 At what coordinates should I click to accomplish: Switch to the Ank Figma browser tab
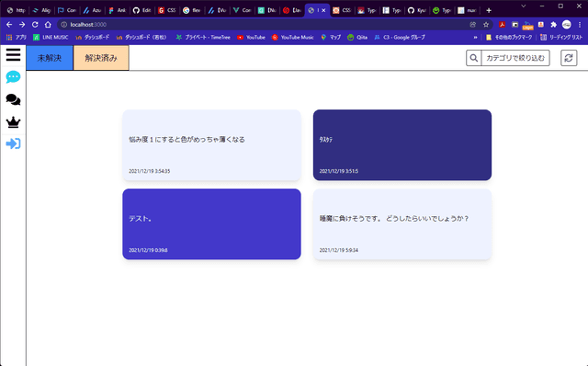click(x=118, y=10)
